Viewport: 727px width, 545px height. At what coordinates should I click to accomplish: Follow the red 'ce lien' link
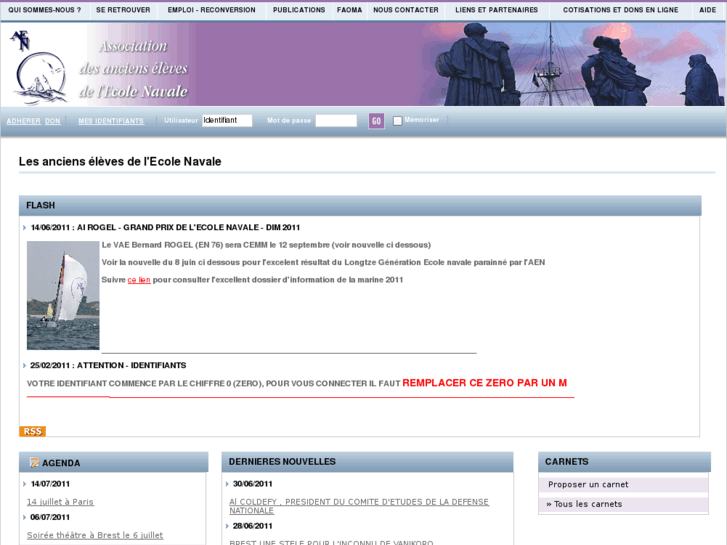(x=139, y=280)
